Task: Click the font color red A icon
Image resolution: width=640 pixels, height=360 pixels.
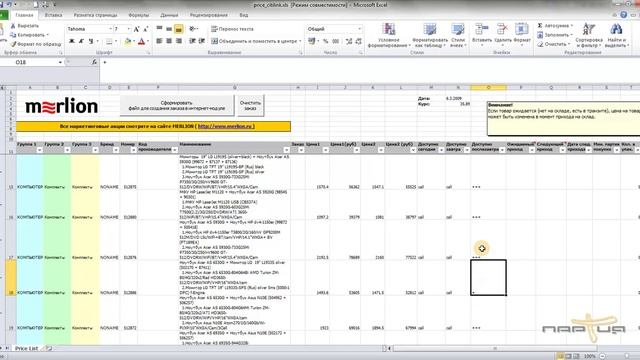Action: click(141, 41)
